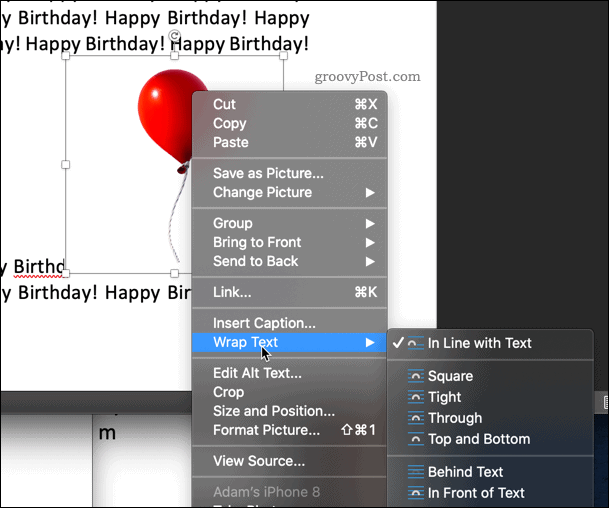Click the Top and Bottom wrap icon
This screenshot has height=508, width=609.
[x=416, y=439]
